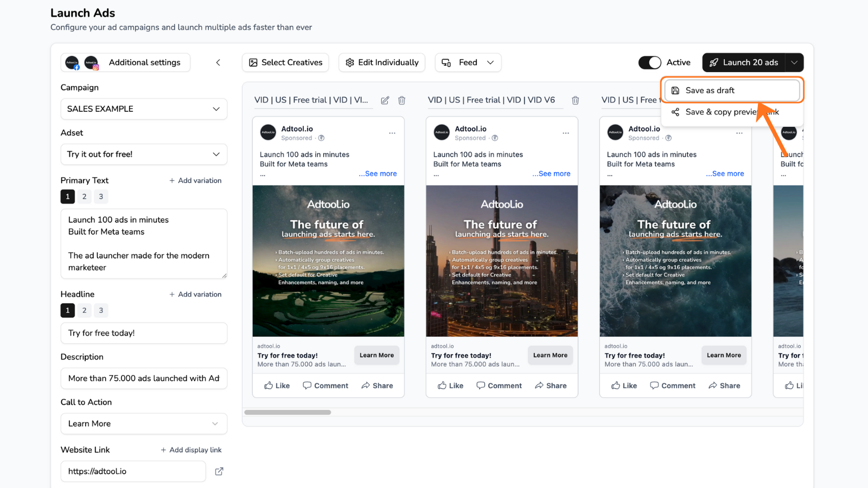Click Learn More on the second ad
The image size is (868, 488).
tap(551, 356)
